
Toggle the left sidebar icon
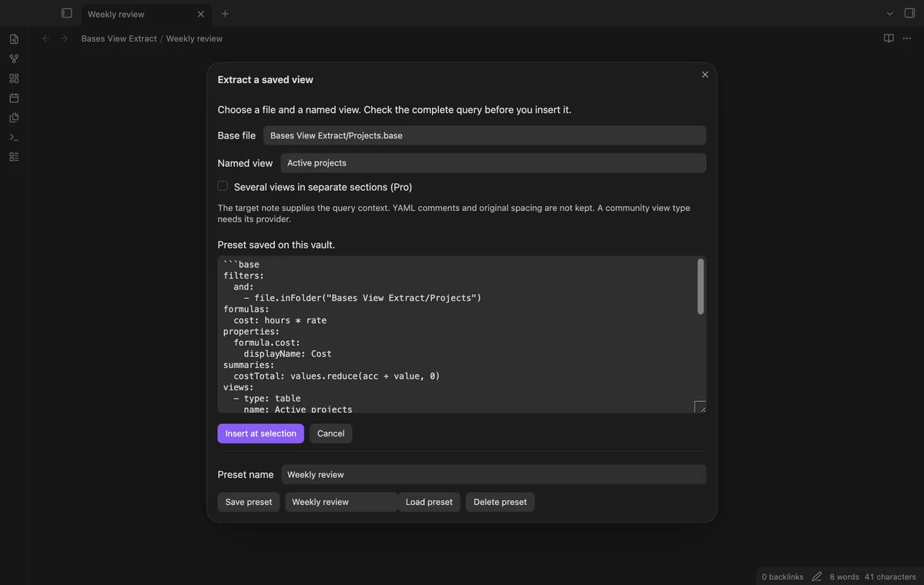tap(67, 13)
